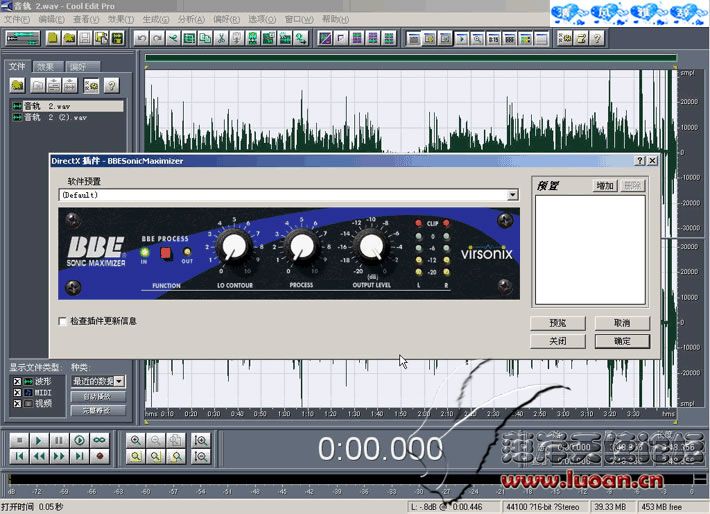
Task: Click the zoom to selection yellow magnifier icon
Action: [x=135, y=456]
